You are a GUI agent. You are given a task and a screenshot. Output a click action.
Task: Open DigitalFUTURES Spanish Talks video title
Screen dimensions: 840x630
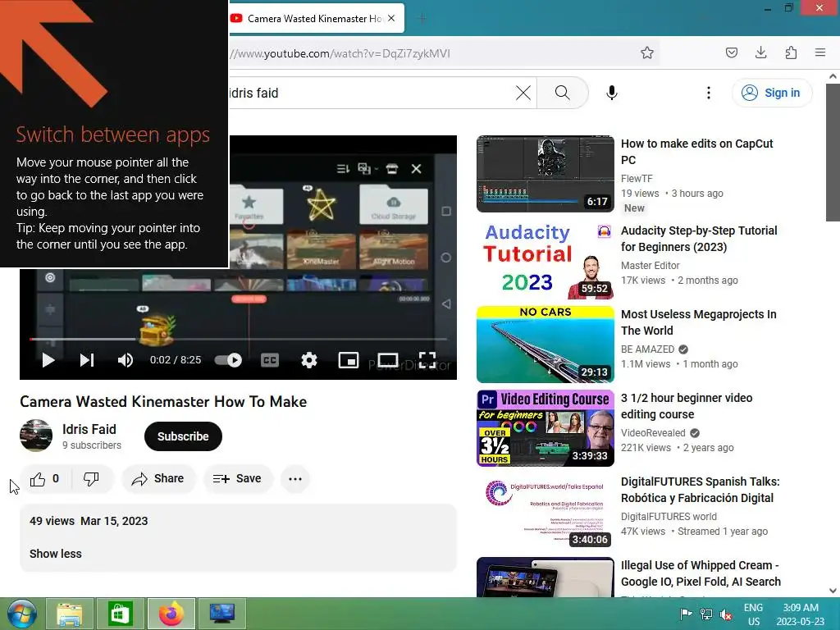701,490
